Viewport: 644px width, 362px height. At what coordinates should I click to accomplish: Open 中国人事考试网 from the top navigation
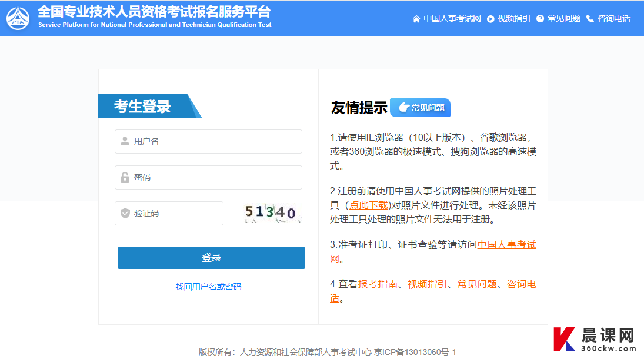click(x=452, y=18)
